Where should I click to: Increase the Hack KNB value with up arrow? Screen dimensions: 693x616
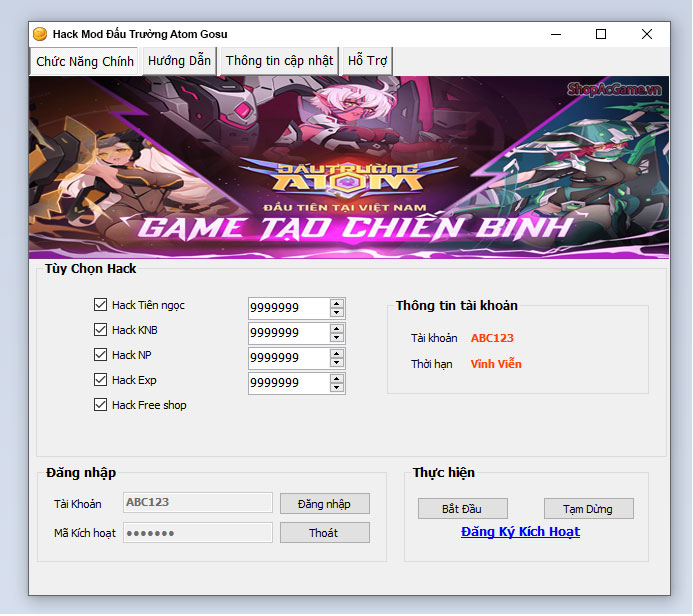tap(337, 329)
